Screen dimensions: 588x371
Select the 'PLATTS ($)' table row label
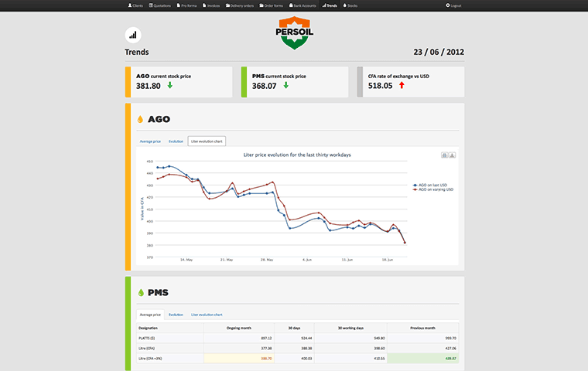click(147, 338)
